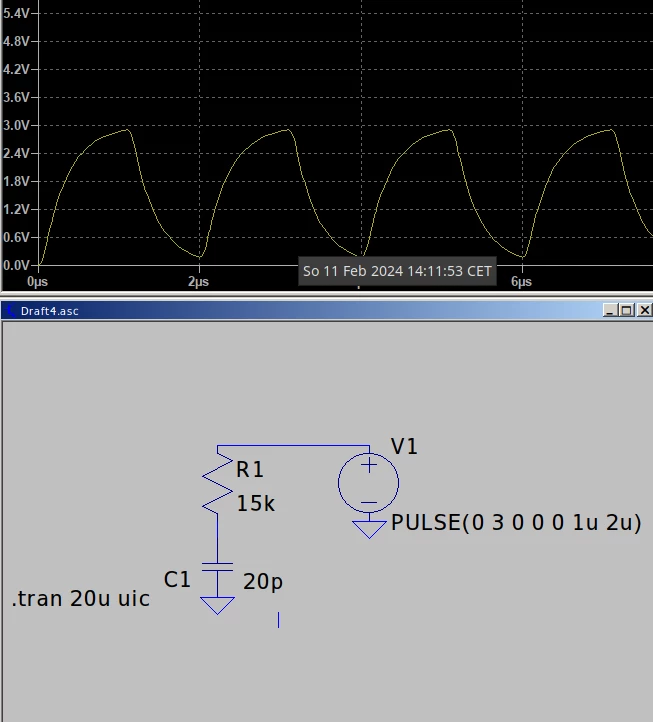This screenshot has height=722, width=653.
Task: Select the V1 voltage source symbol
Action: (x=368, y=483)
